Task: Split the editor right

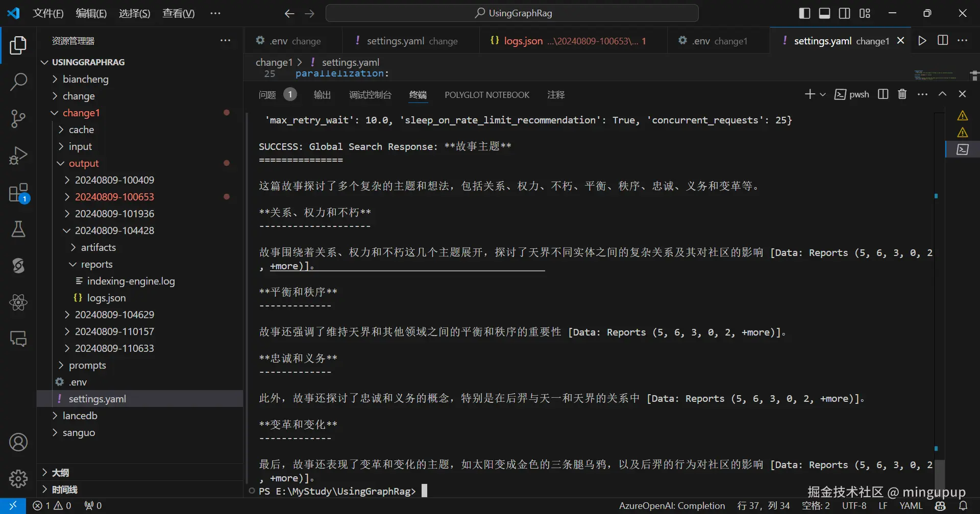Action: pos(943,41)
